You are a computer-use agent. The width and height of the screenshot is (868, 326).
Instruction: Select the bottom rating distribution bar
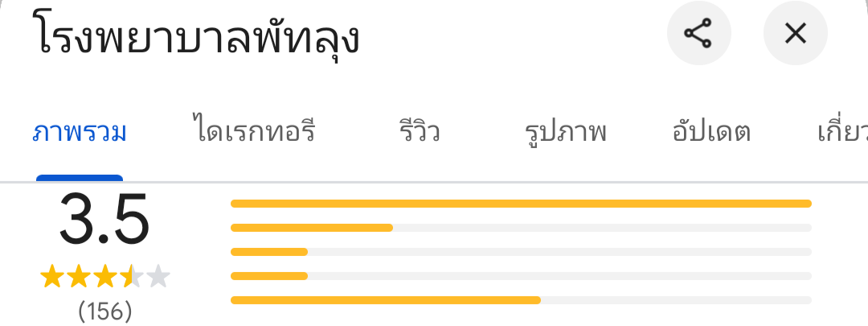[x=521, y=300]
